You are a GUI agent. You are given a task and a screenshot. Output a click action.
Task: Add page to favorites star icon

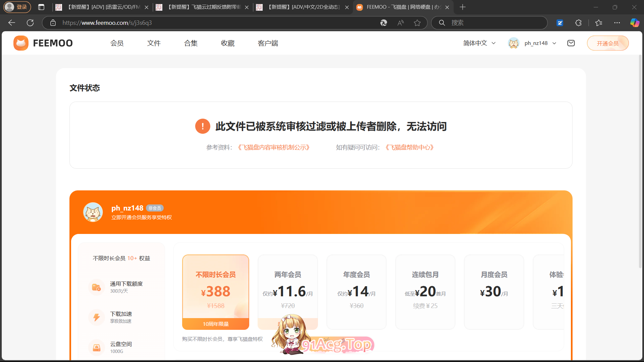417,23
